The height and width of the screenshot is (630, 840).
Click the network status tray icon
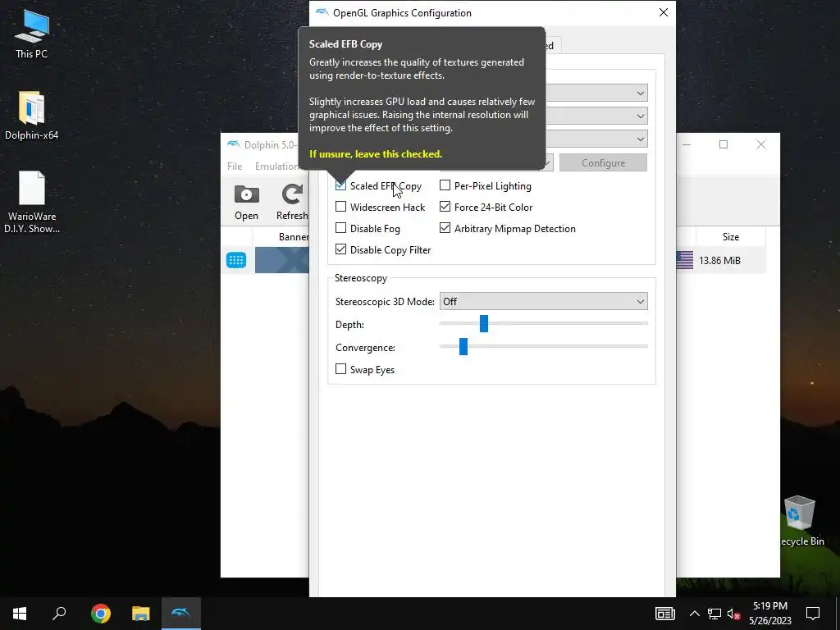[x=714, y=614]
